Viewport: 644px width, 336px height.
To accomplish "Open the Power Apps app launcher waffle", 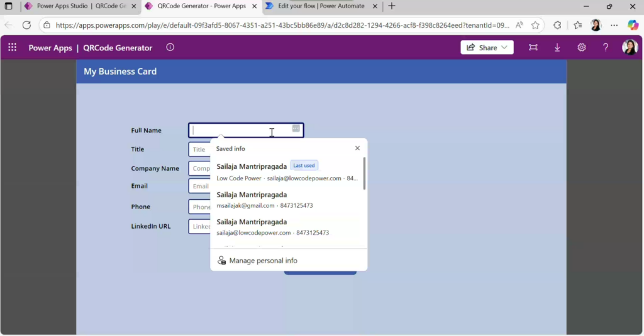I will click(13, 48).
